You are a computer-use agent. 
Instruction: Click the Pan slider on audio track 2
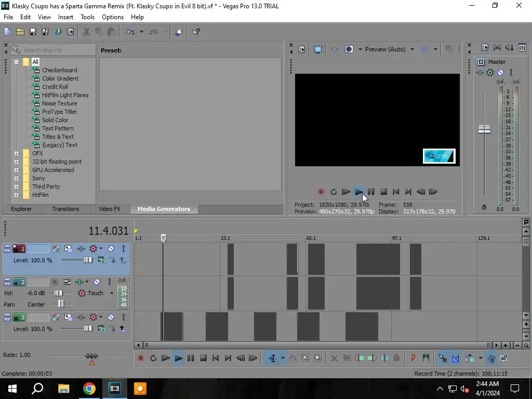(61, 304)
